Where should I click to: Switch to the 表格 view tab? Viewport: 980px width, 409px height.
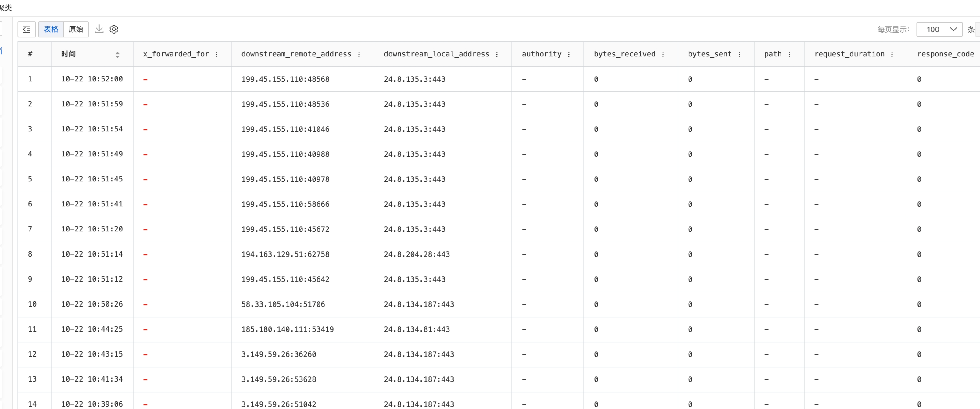pyautogui.click(x=51, y=29)
